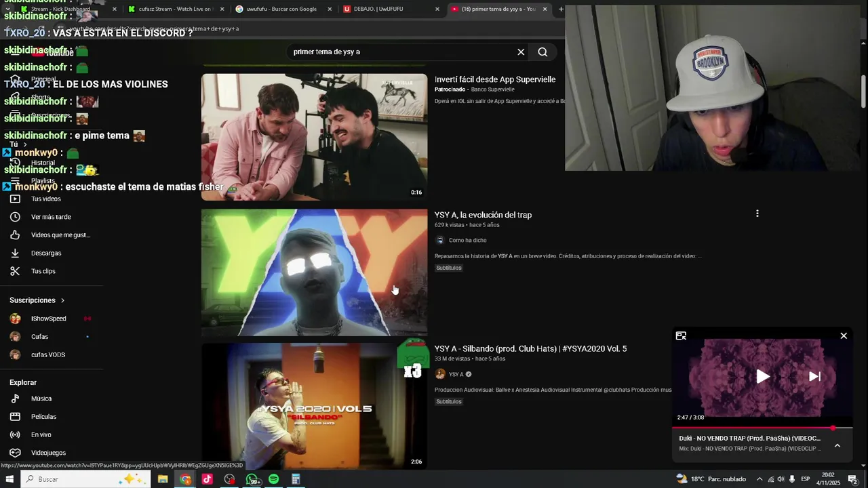Click Subtítulos badge under Silbando video
Image resolution: width=868 pixels, height=488 pixels.
[449, 401]
